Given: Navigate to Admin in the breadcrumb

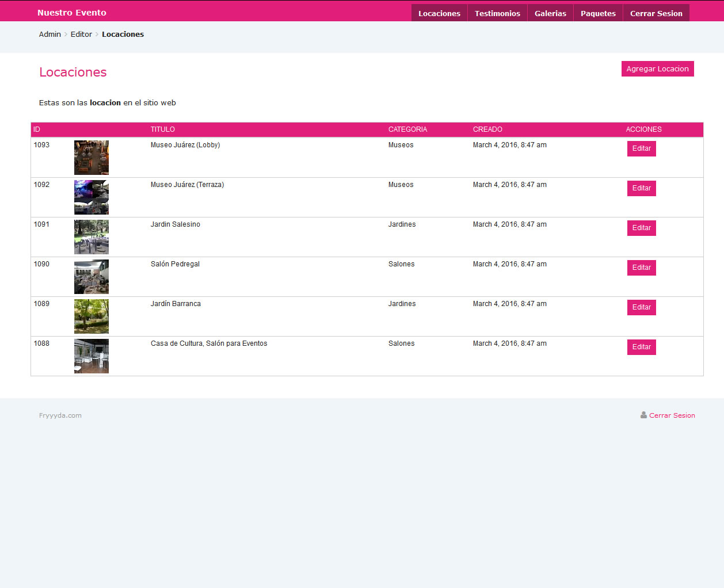Looking at the screenshot, I should click(x=50, y=35).
